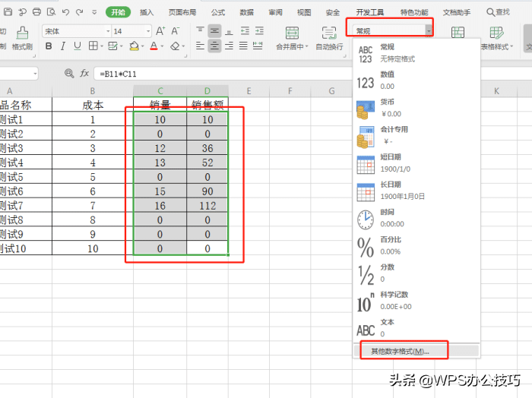Click the zoom magnifier beside fx
Viewport: 532px width, 398px height.
(x=69, y=73)
